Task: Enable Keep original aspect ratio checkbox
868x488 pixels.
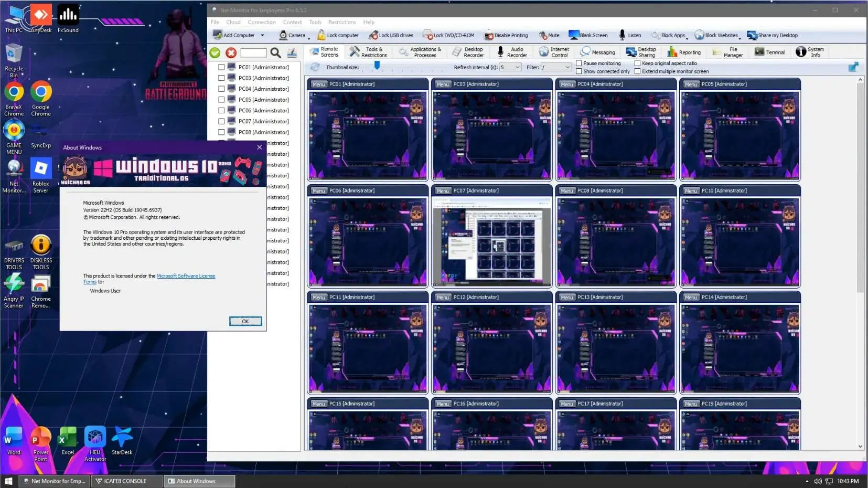Action: (638, 63)
